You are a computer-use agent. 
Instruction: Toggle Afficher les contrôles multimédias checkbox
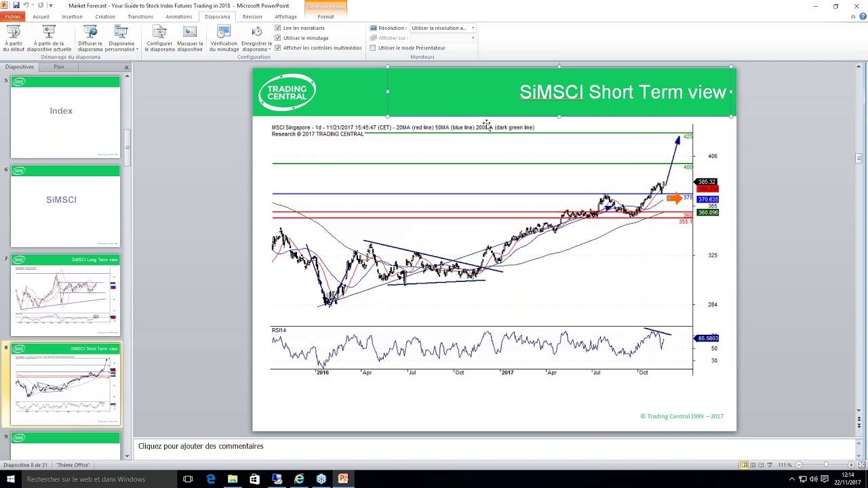tap(278, 48)
